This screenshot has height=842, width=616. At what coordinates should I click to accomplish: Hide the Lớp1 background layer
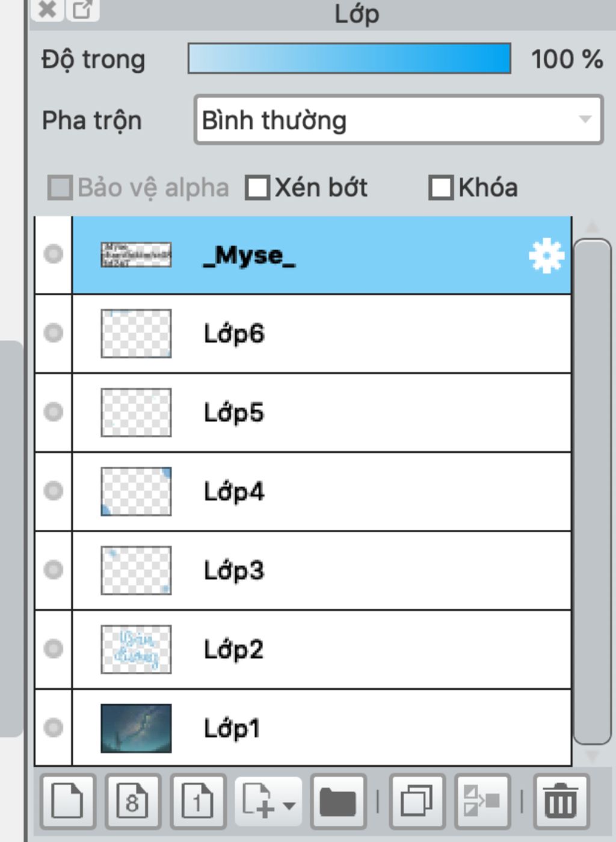point(54,727)
